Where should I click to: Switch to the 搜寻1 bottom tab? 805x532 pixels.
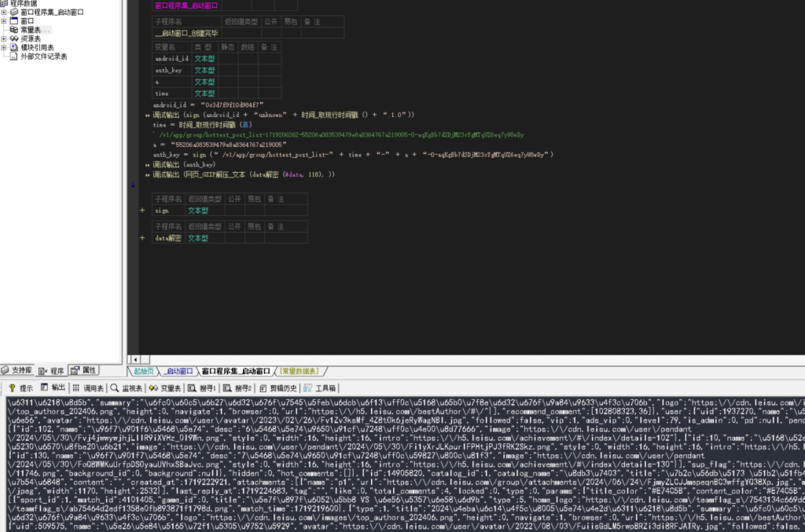coord(202,388)
